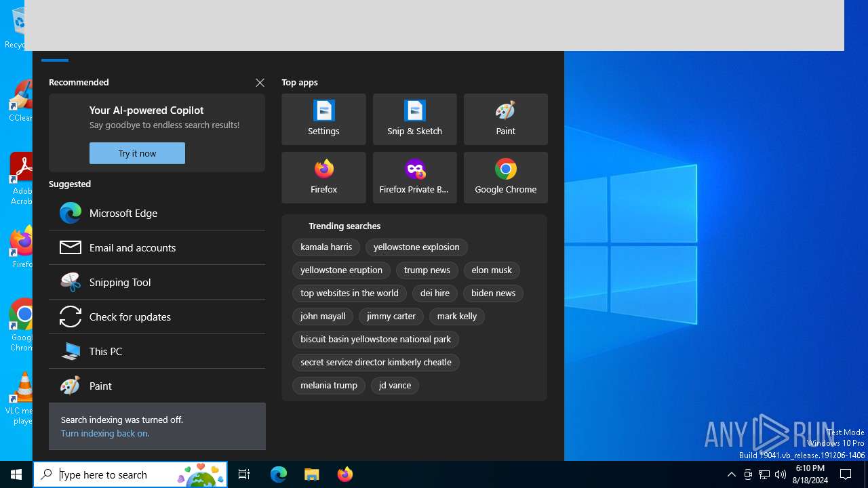Choose biden news trending search
The width and height of the screenshot is (868, 488).
[x=493, y=293]
